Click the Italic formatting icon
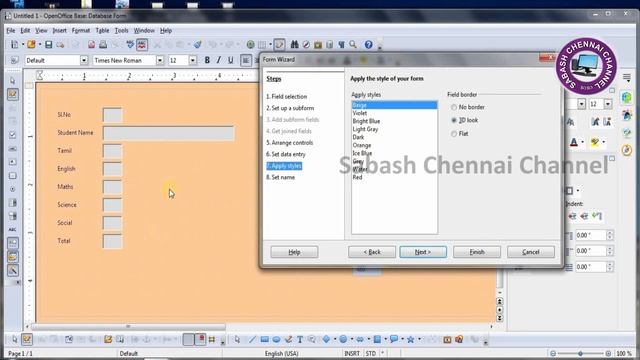The height and width of the screenshot is (360, 640). tap(219, 60)
